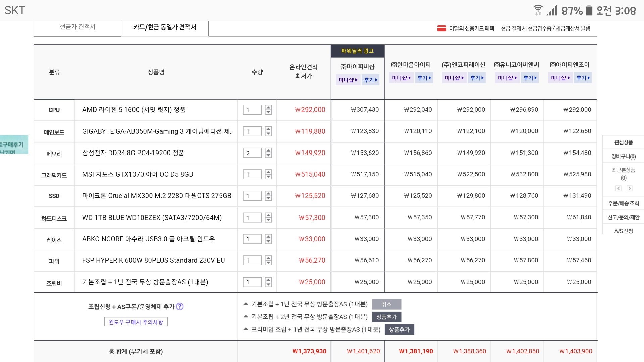Switch to the 현금가 견적서 tab
This screenshot has width=644, height=362.
pyautogui.click(x=77, y=27)
